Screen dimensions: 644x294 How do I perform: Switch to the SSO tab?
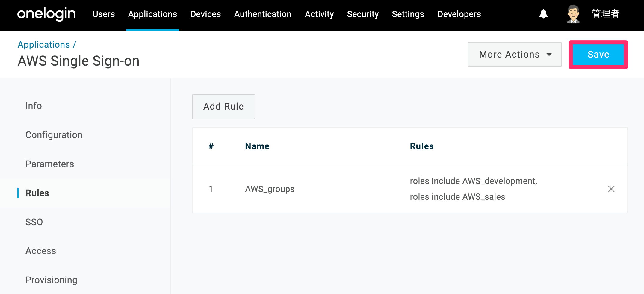[34, 222]
